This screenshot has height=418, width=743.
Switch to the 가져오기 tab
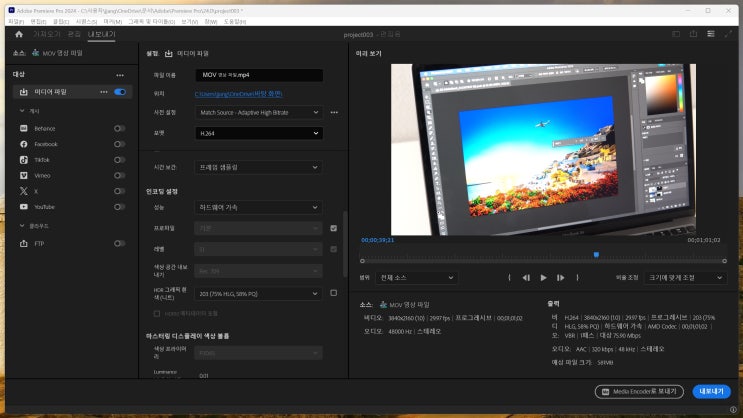47,33
